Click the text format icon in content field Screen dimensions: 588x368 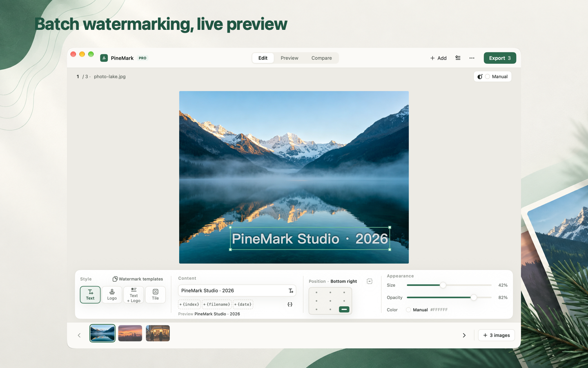[291, 291]
